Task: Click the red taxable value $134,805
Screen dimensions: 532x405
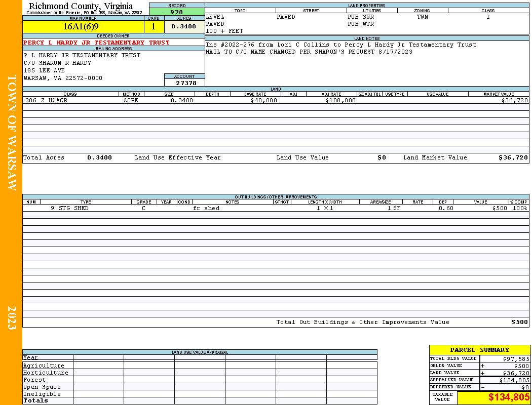Action: pyautogui.click(x=509, y=397)
